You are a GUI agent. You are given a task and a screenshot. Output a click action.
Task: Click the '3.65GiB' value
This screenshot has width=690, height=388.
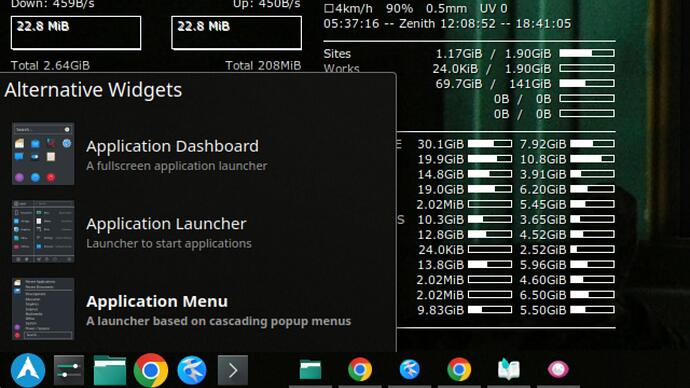543,220
